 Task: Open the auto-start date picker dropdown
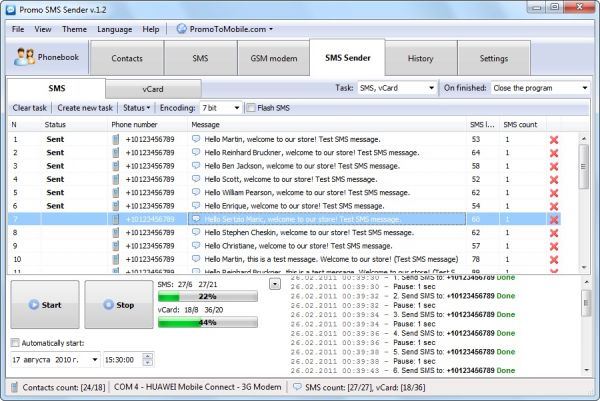tap(95, 360)
